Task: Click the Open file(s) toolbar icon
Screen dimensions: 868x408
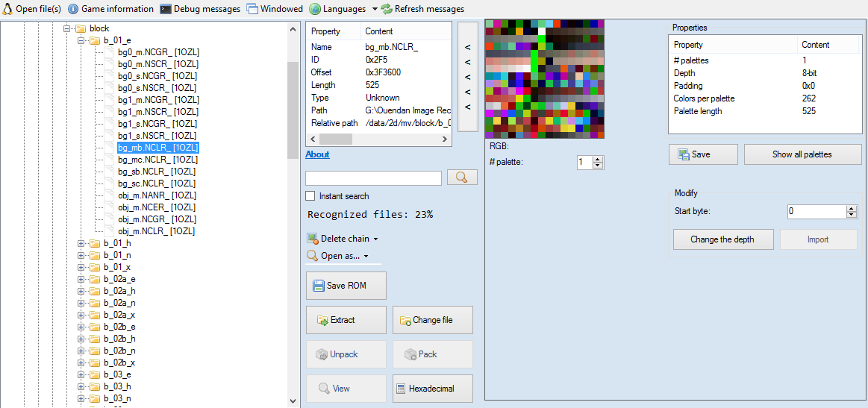Action: 8,9
